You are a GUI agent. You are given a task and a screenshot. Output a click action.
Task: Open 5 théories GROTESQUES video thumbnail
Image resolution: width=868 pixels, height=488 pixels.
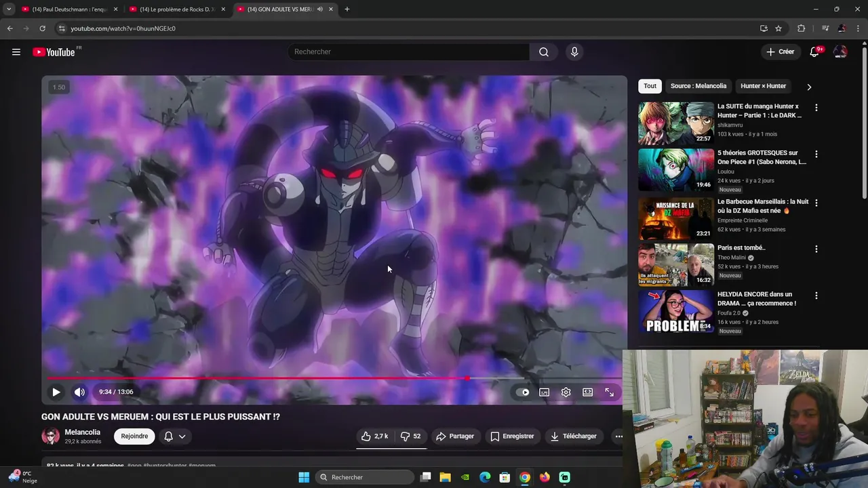click(676, 170)
